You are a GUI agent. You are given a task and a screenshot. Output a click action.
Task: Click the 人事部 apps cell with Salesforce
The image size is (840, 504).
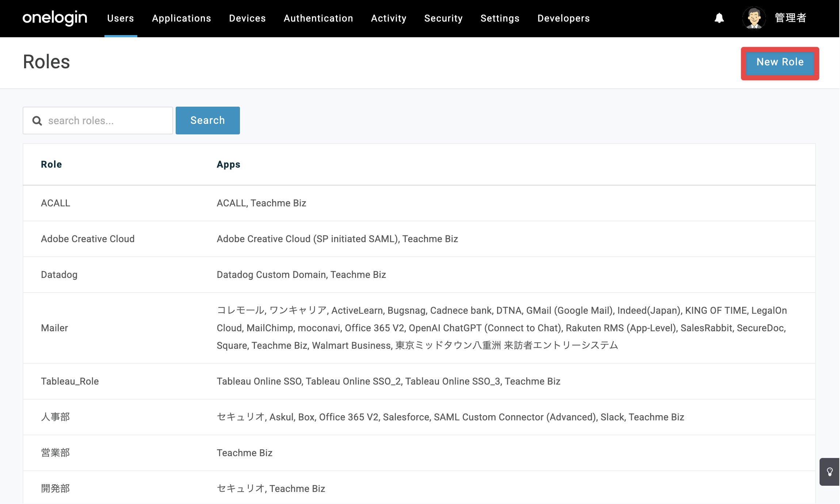[x=450, y=417]
